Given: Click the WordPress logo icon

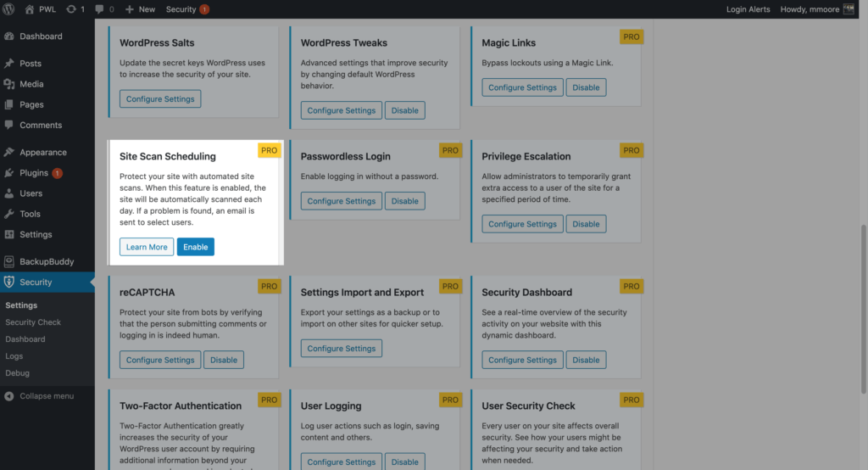Looking at the screenshot, I should [x=8, y=8].
